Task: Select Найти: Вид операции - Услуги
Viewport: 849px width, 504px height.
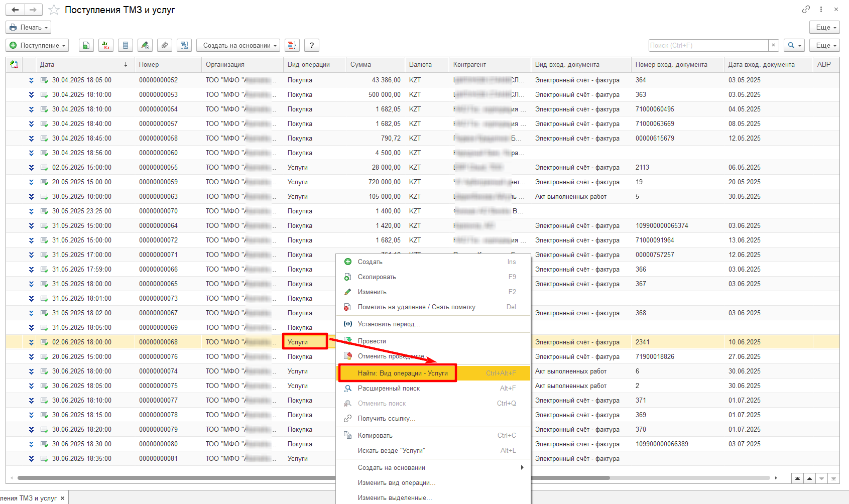Action: [433, 373]
